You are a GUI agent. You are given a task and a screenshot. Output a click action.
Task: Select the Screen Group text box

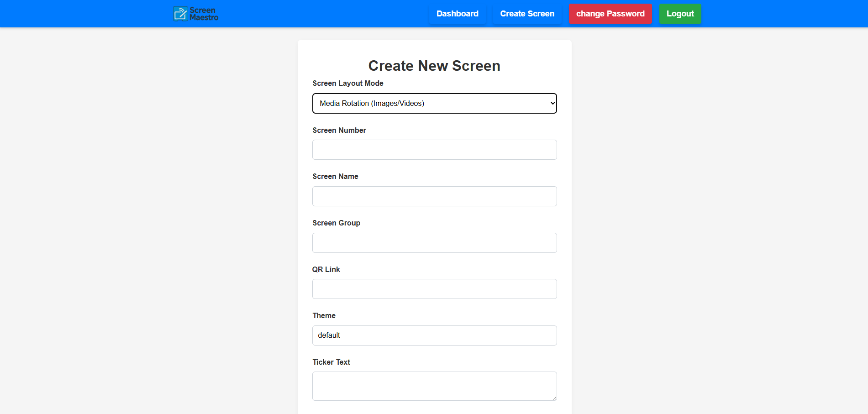(x=434, y=243)
